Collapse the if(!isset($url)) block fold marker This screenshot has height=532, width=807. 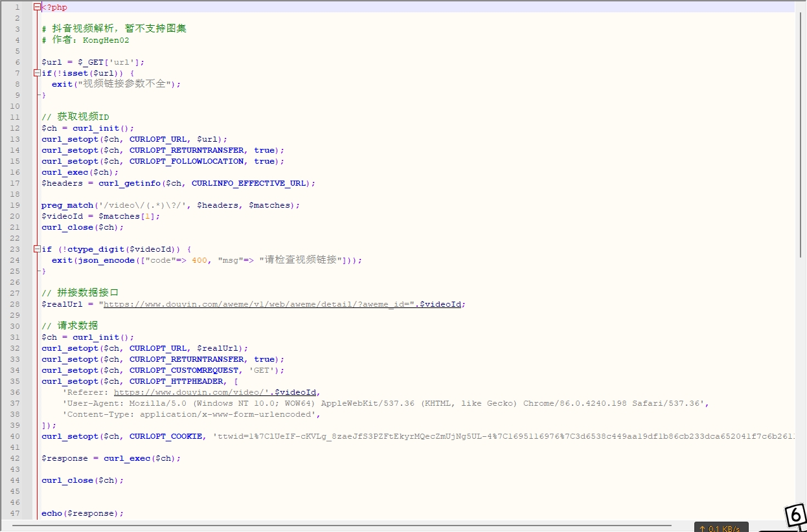coord(37,73)
